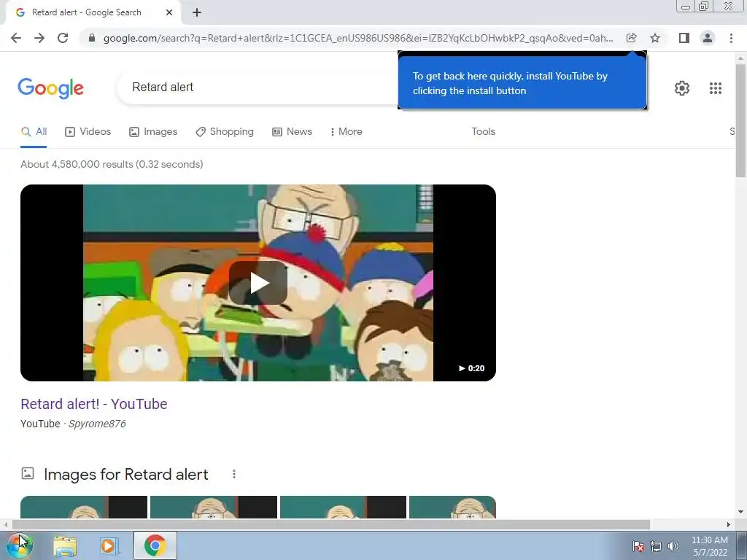Open the Retard alert! - YouTube link
The width and height of the screenshot is (747, 560).
pyautogui.click(x=94, y=404)
